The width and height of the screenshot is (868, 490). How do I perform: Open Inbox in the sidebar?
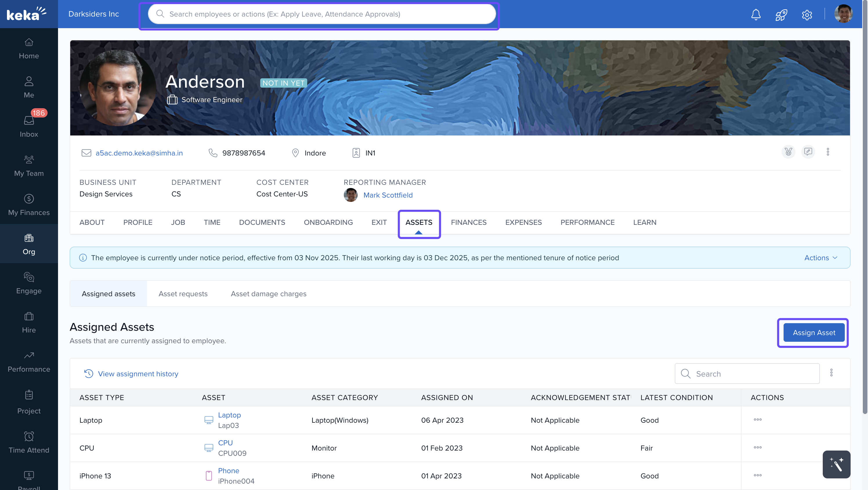pos(29,126)
